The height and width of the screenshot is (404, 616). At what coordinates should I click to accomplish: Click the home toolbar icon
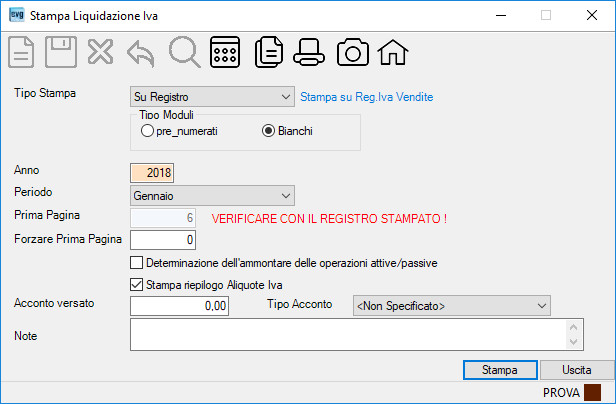pos(393,52)
